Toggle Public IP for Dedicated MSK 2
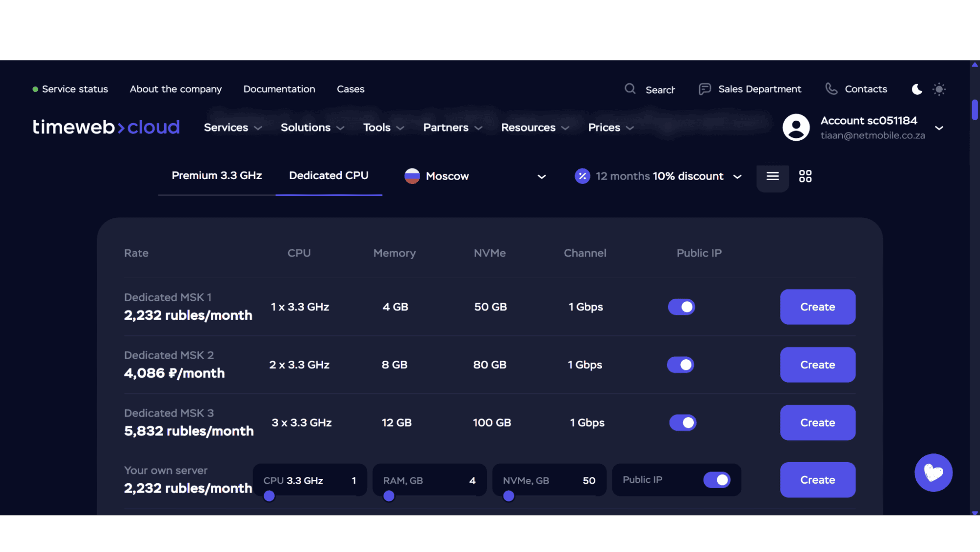The image size is (980, 552). [680, 365]
